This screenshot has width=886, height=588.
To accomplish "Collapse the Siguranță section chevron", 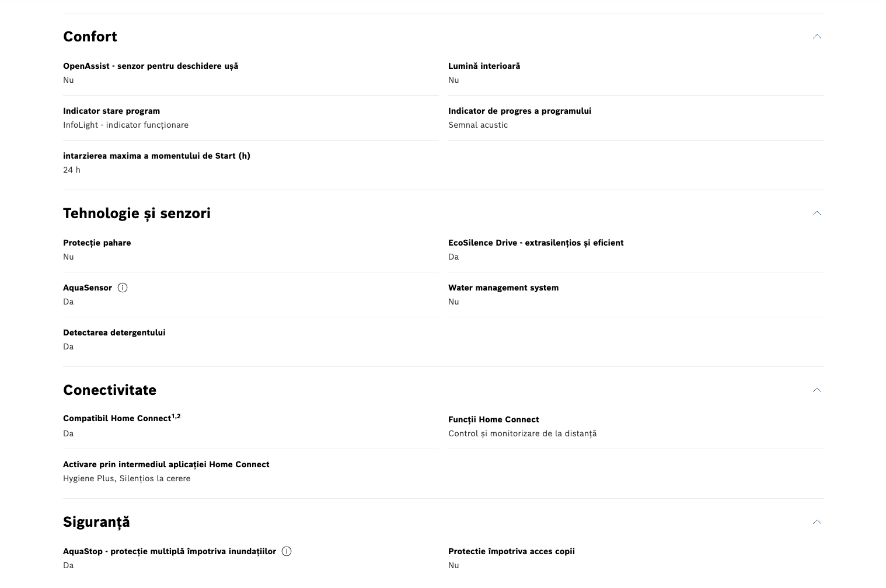I will (817, 522).
